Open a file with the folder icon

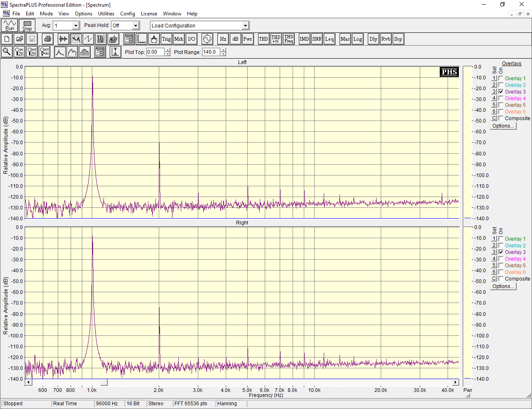coord(20,39)
